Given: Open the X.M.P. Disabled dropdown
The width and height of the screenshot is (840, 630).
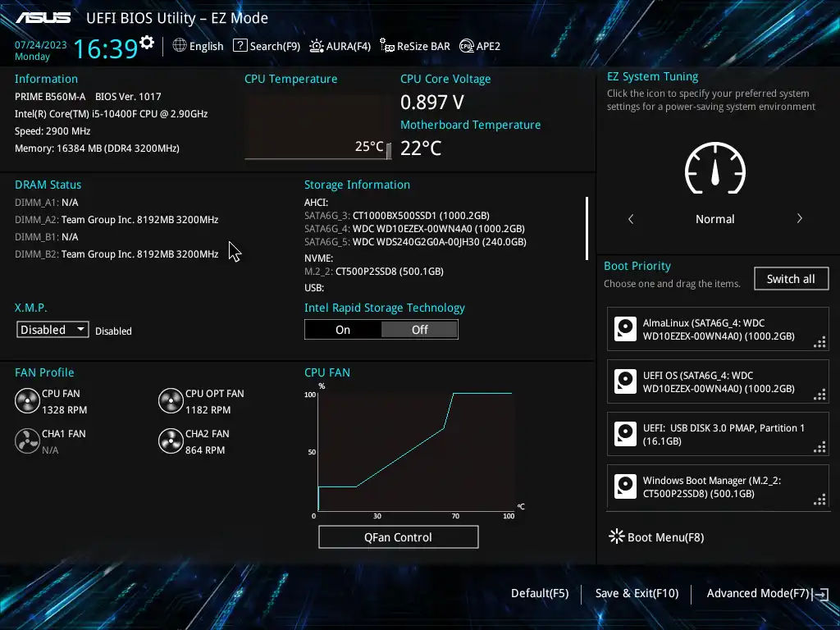Looking at the screenshot, I should click(x=52, y=330).
